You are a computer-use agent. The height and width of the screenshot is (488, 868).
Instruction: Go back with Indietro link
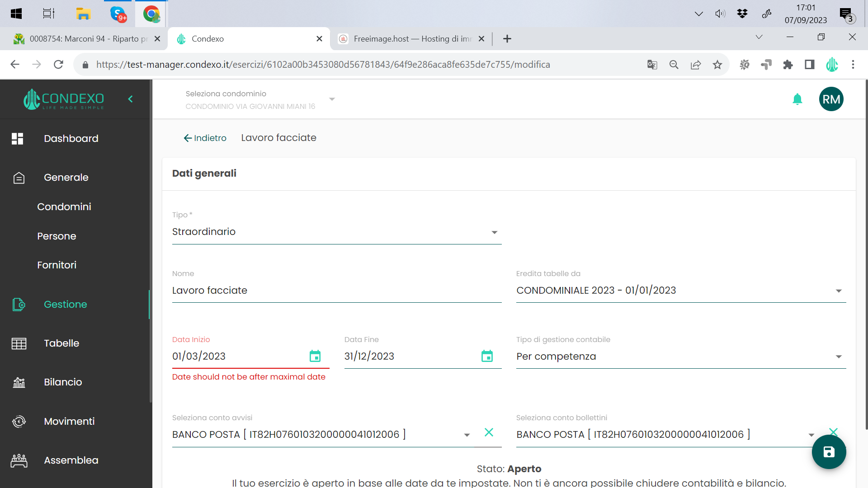point(205,138)
